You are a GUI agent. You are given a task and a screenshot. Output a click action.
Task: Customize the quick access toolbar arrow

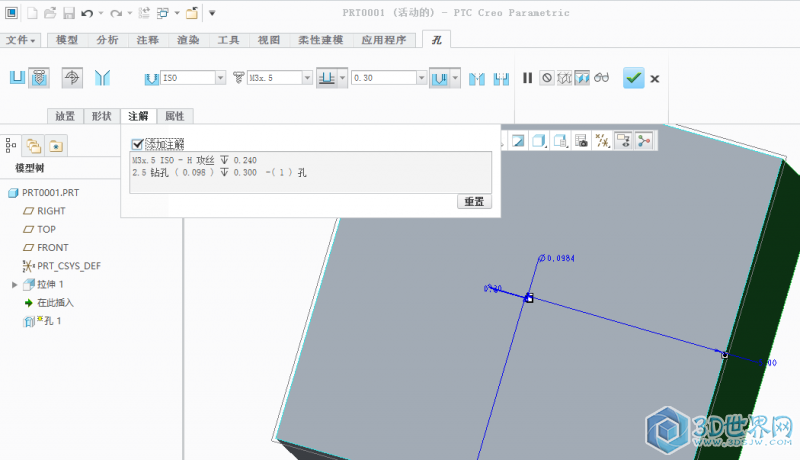(x=212, y=13)
